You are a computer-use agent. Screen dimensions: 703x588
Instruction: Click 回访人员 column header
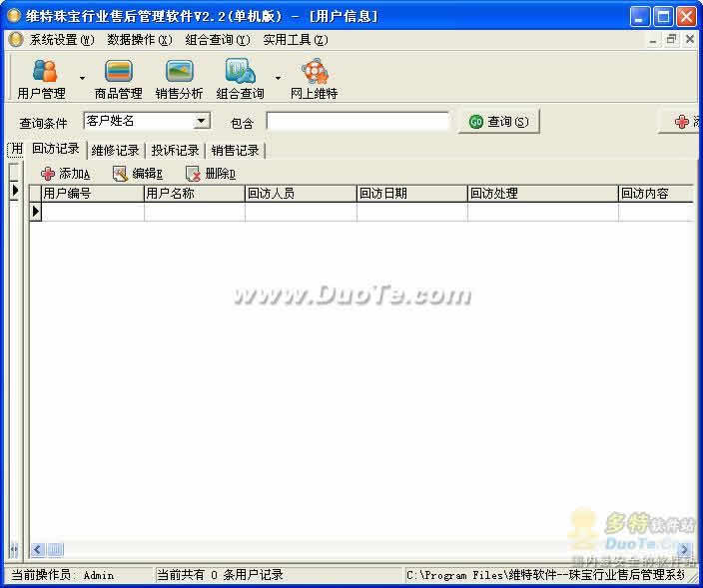[x=301, y=194]
